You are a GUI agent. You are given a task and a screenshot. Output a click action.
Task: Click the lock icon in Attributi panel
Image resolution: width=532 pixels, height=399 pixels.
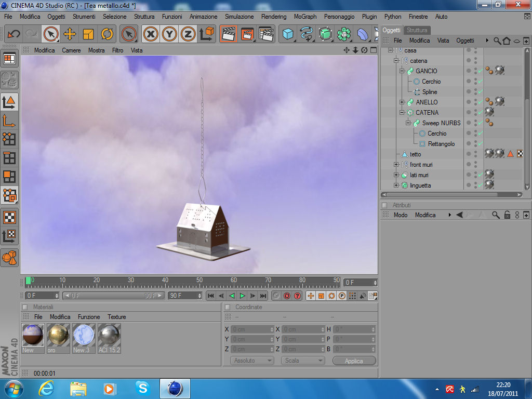pyautogui.click(x=508, y=215)
